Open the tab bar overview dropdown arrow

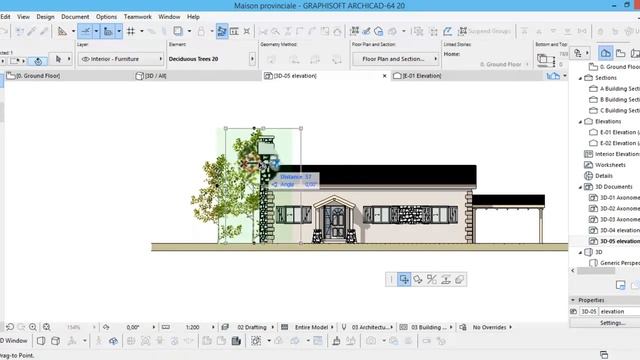tap(565, 76)
